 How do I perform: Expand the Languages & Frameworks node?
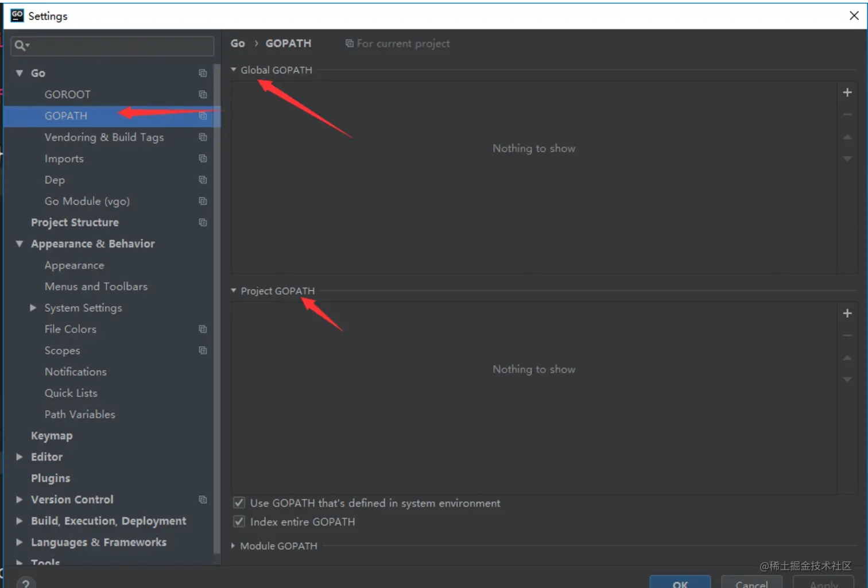click(20, 542)
